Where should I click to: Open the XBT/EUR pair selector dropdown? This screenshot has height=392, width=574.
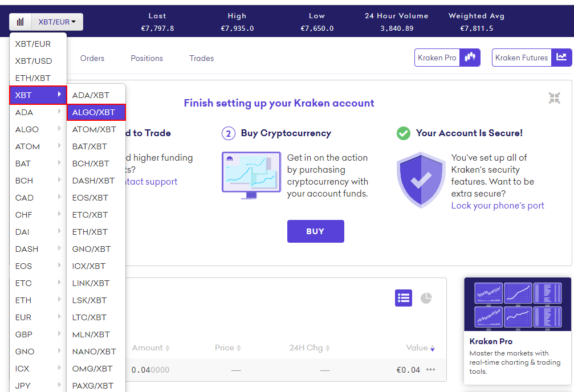58,22
